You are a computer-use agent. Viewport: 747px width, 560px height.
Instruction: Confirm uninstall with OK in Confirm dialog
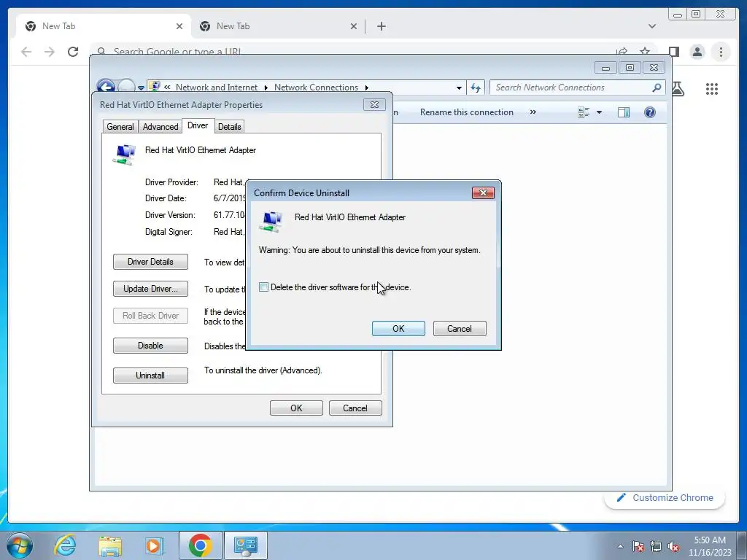click(x=398, y=329)
